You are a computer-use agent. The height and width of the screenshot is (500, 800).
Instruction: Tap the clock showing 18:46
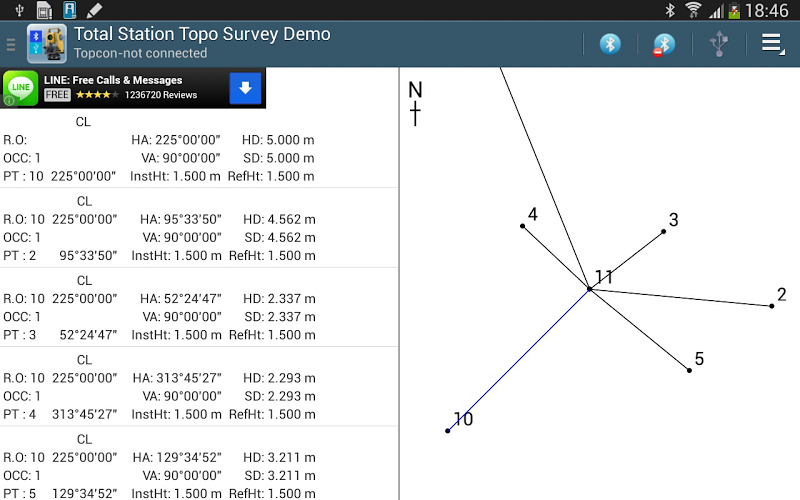tap(766, 11)
